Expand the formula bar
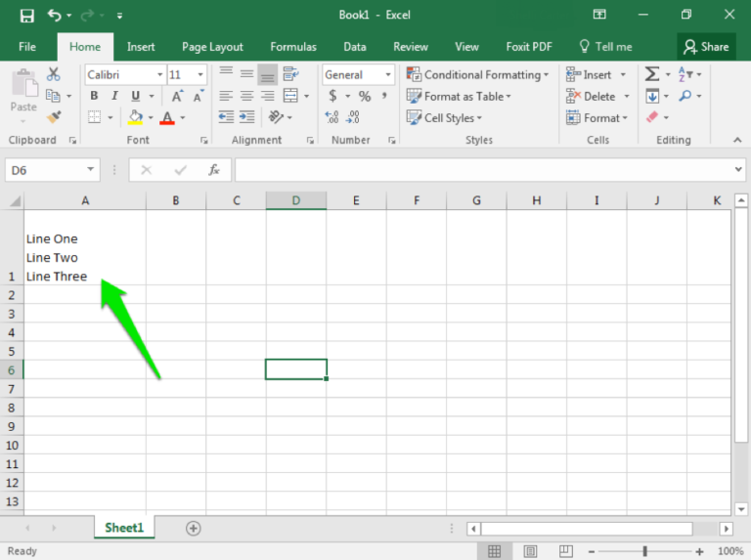 point(738,169)
